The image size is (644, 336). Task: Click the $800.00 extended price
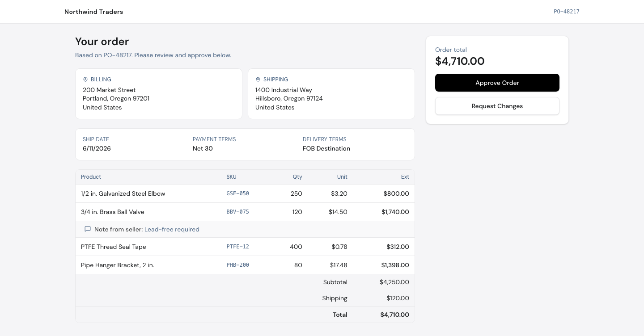(396, 193)
